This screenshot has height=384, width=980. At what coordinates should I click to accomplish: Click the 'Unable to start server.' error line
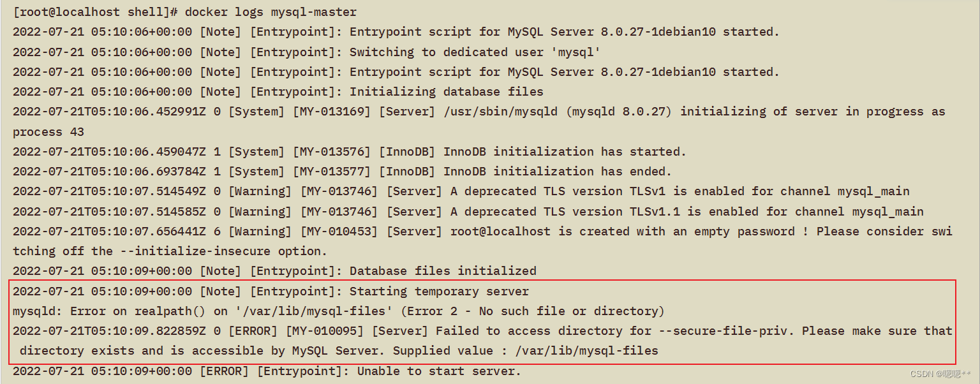(x=438, y=371)
